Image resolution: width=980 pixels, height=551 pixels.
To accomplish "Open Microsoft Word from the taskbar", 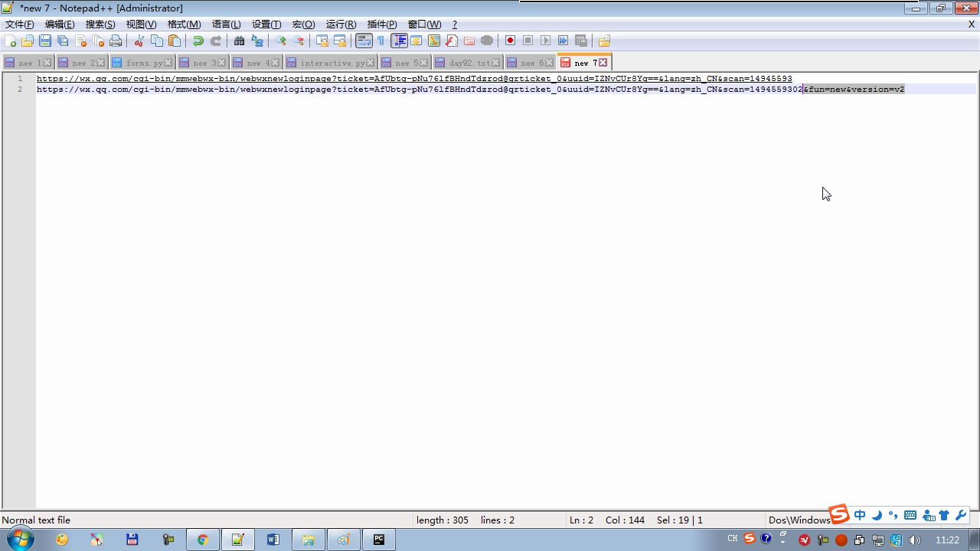I will (273, 540).
